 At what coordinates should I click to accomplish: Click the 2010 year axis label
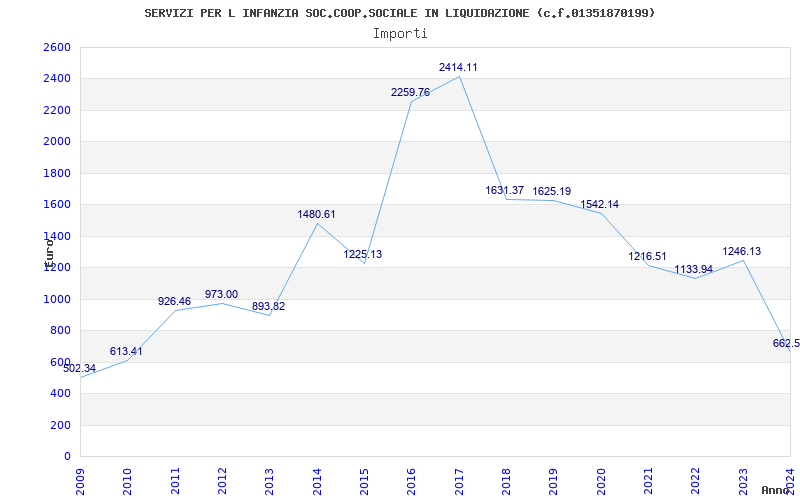(127, 481)
